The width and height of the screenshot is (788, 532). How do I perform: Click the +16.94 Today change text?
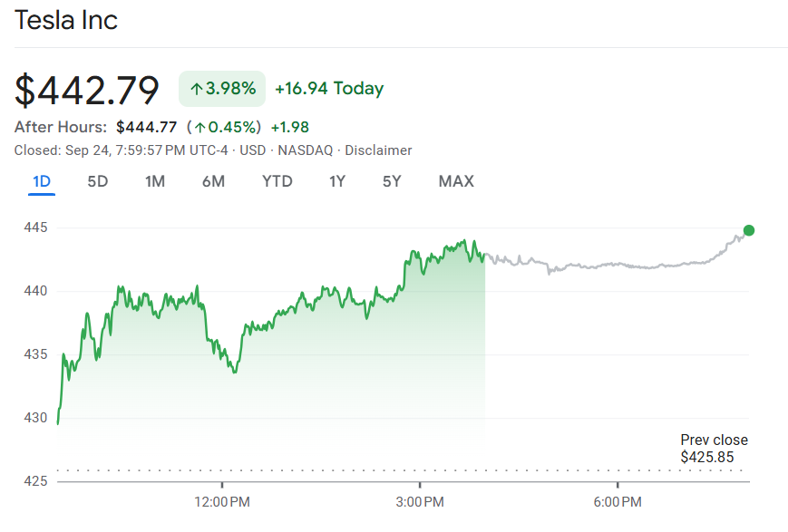(x=329, y=89)
